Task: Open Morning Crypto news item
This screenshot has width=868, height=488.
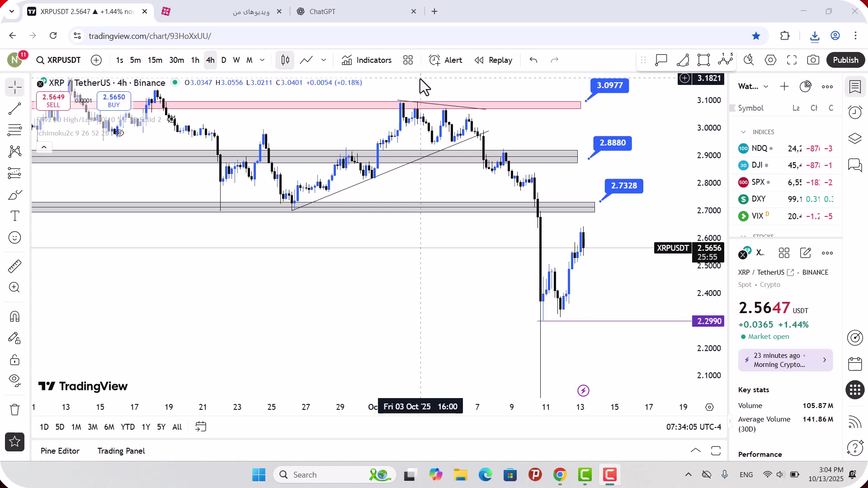Action: [x=786, y=360]
